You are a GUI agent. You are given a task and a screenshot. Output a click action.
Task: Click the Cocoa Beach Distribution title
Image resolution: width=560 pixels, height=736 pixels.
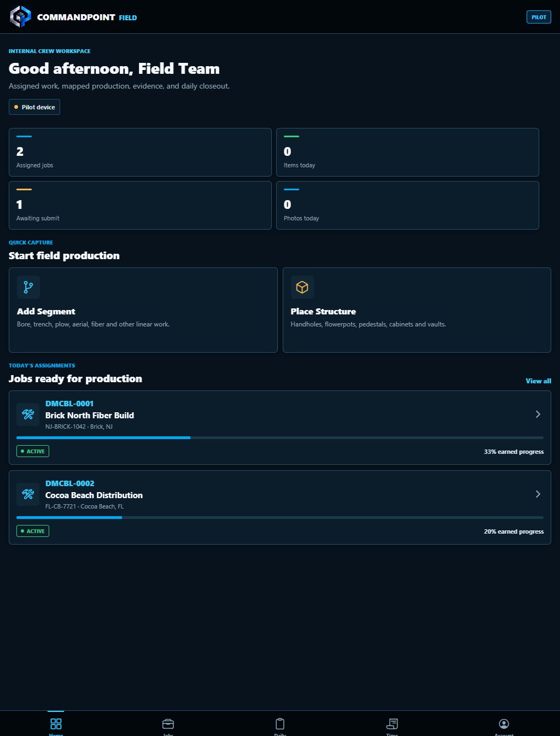[x=94, y=495]
